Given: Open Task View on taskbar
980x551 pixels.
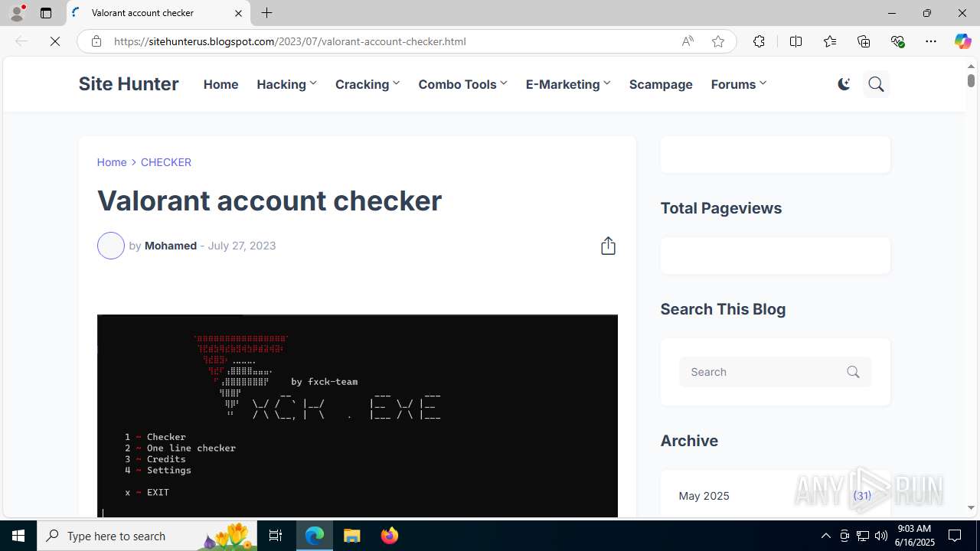Looking at the screenshot, I should coord(276,536).
